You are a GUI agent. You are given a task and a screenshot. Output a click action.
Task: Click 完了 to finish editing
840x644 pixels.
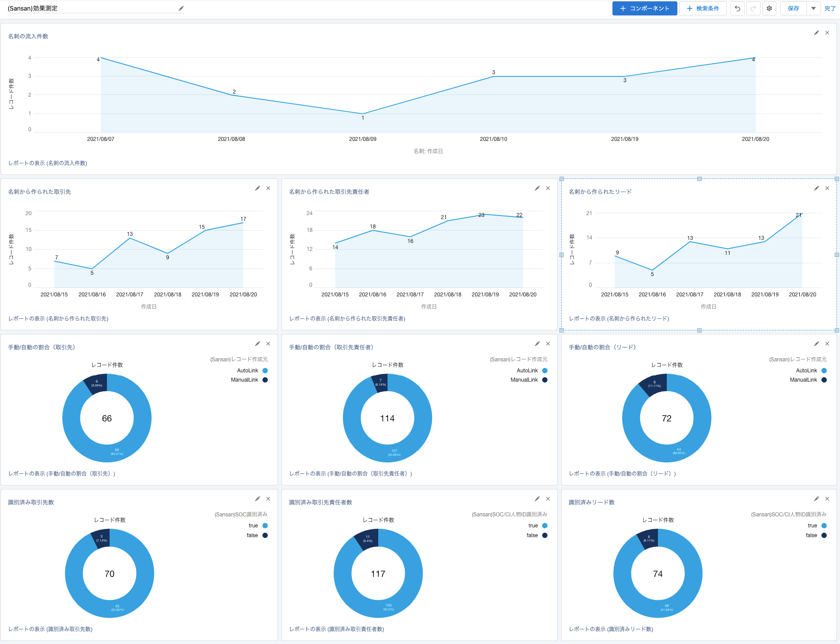pyautogui.click(x=830, y=8)
